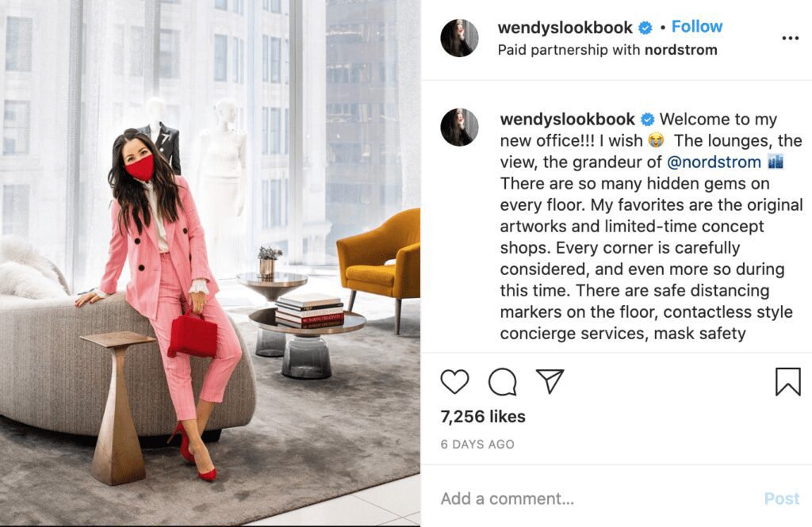Like the post with the heart icon
The image size is (812, 527).
(454, 382)
